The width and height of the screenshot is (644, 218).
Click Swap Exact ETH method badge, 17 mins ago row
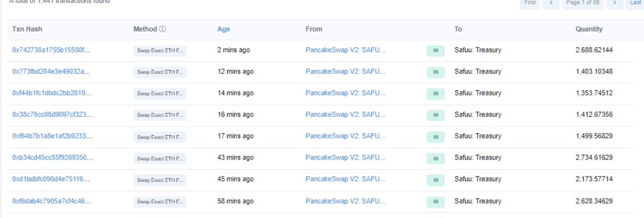click(160, 137)
